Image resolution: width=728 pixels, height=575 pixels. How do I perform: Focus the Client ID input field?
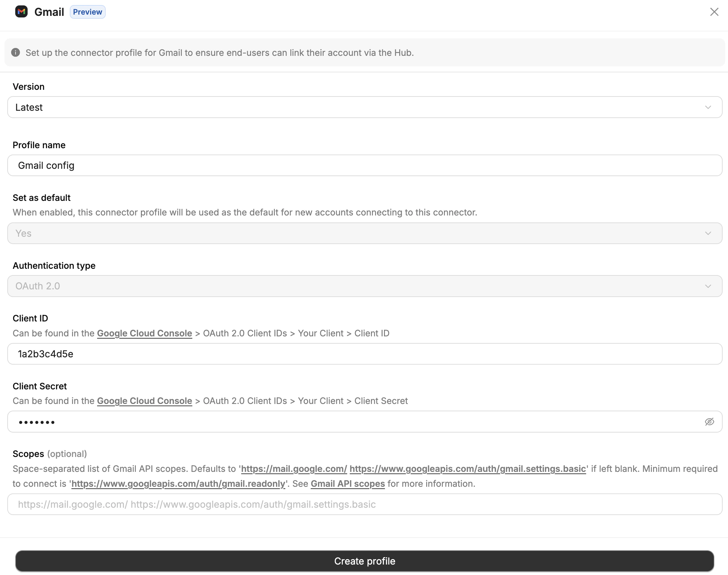point(365,354)
